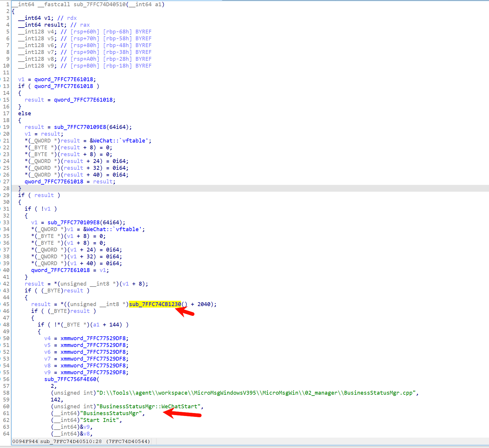This screenshot has height=448, width=489.
Task: Click function name sub_7FFC74D40510 in signature
Action: point(100,4)
